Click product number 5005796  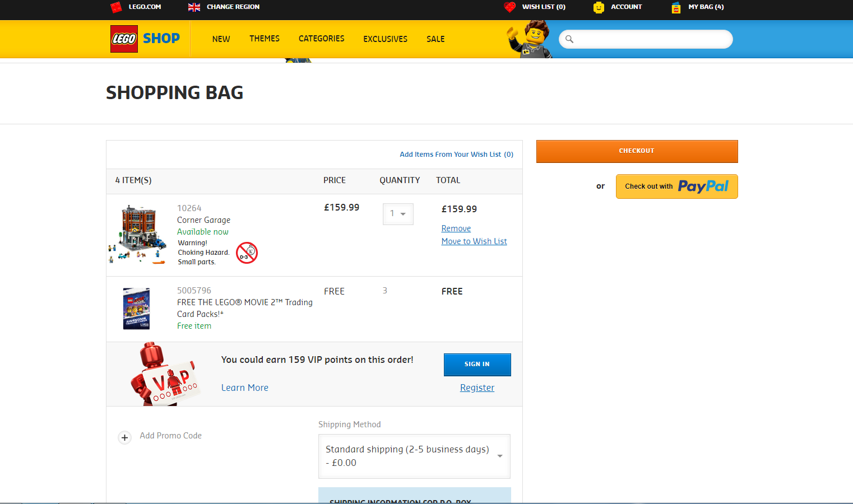coord(194,291)
